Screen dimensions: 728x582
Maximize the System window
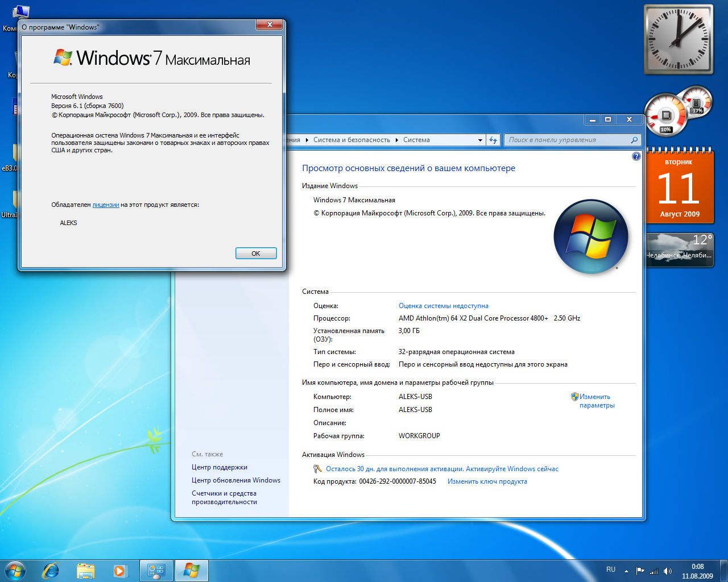coord(608,119)
